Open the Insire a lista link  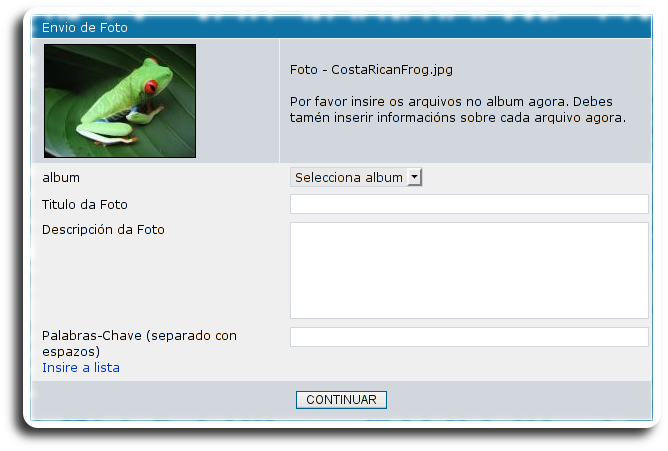coord(81,368)
